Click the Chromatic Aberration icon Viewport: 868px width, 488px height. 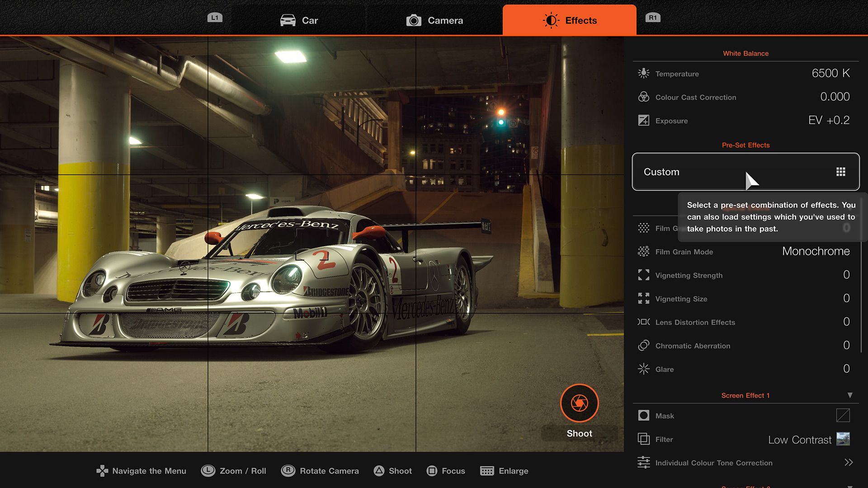click(x=644, y=346)
